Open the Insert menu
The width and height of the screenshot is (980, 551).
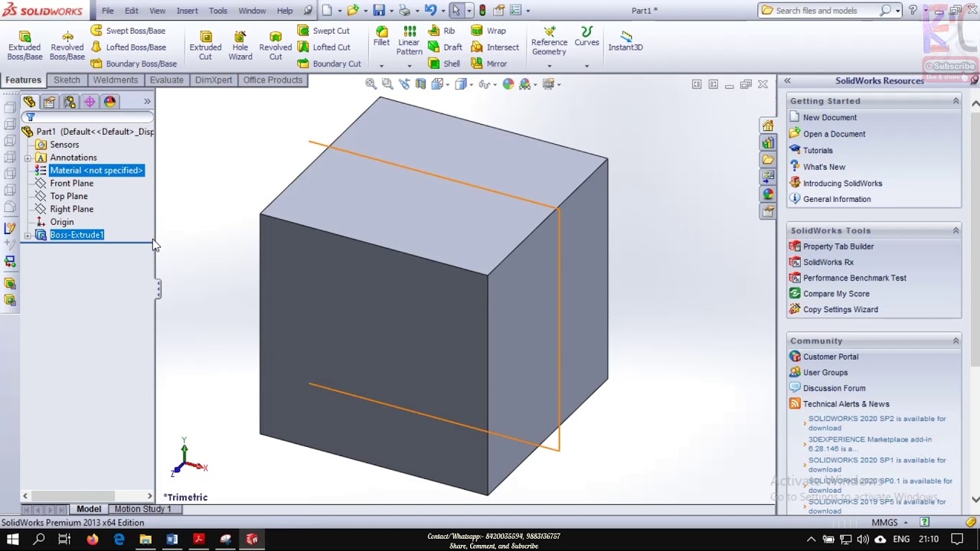[187, 11]
